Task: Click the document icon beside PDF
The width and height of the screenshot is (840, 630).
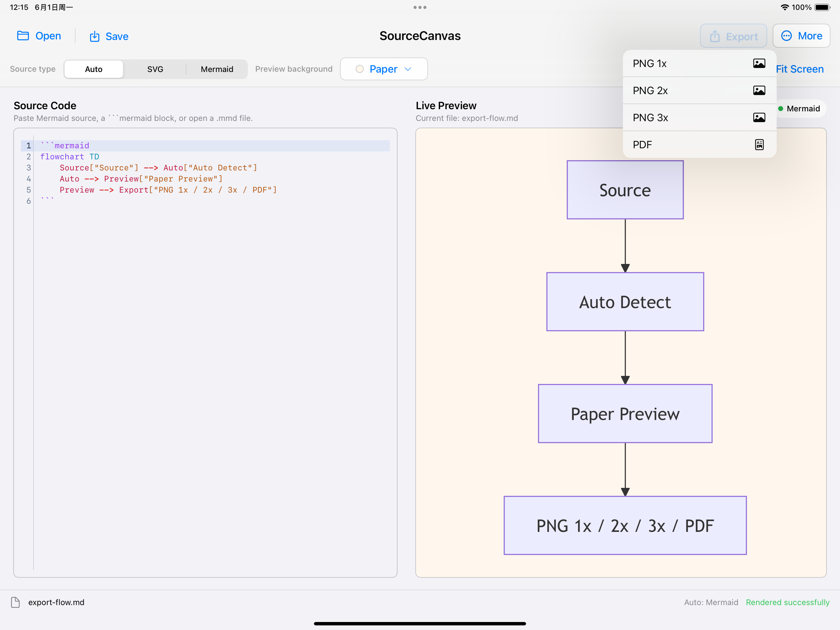Action: [759, 145]
